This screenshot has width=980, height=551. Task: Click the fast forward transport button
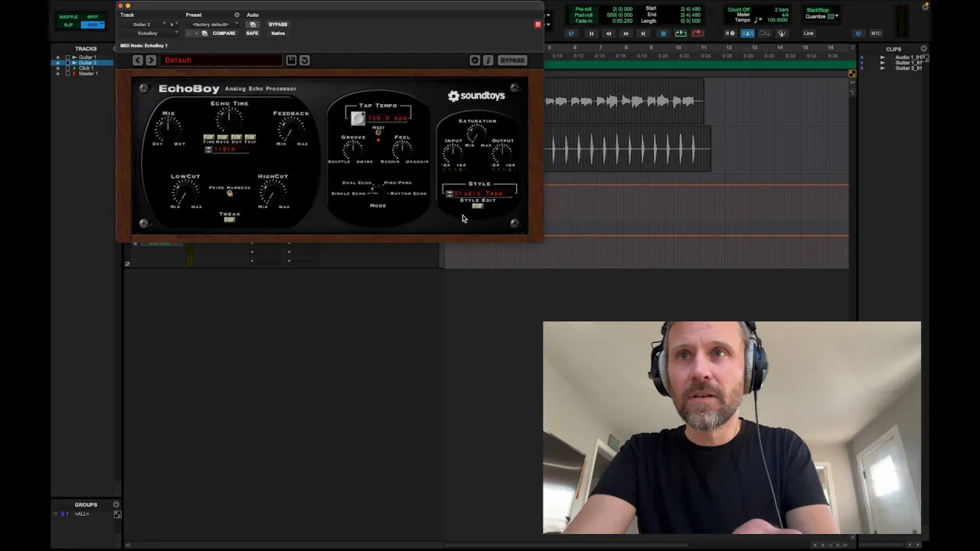click(x=626, y=33)
